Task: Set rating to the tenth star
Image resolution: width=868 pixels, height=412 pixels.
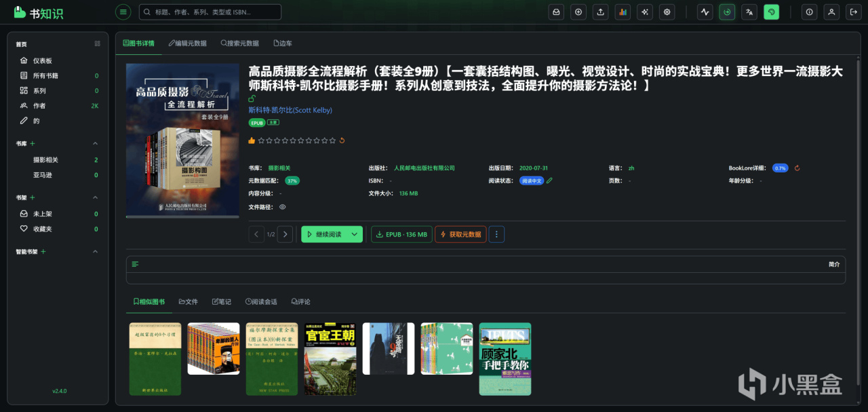Action: [332, 141]
